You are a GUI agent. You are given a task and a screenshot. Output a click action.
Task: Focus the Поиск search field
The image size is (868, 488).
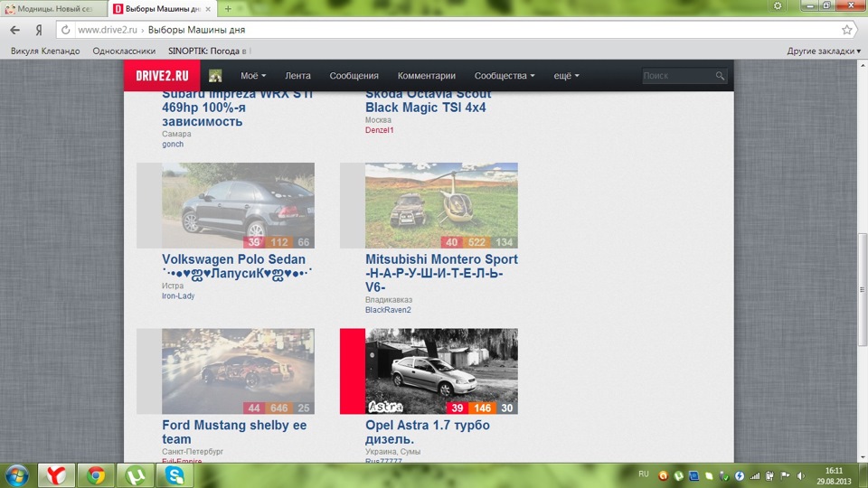coord(677,76)
